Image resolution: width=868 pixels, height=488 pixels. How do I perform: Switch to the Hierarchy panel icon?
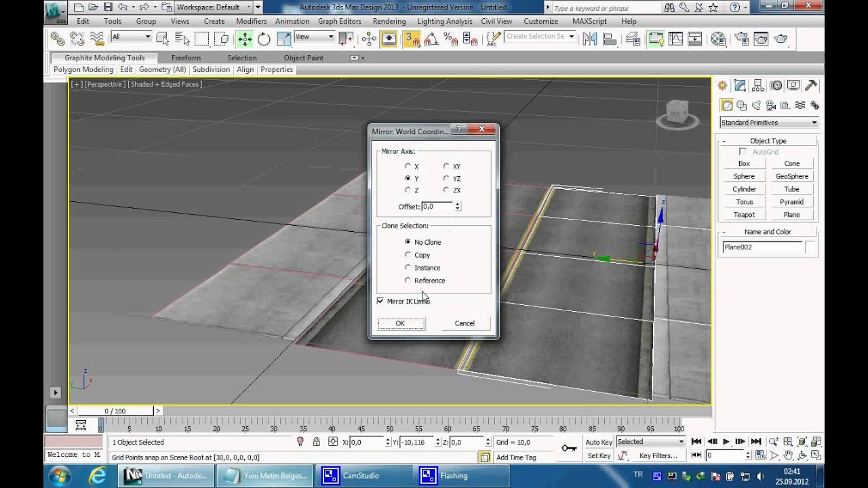pos(758,85)
